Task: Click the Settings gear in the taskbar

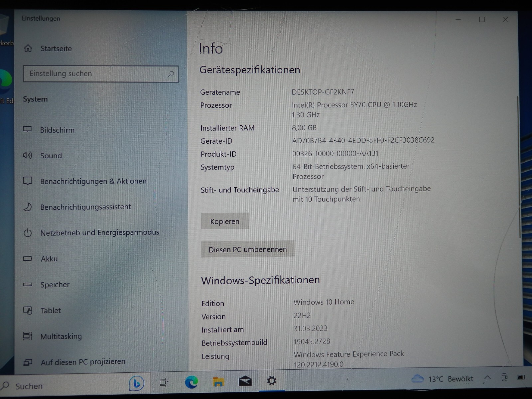Action: pyautogui.click(x=272, y=381)
